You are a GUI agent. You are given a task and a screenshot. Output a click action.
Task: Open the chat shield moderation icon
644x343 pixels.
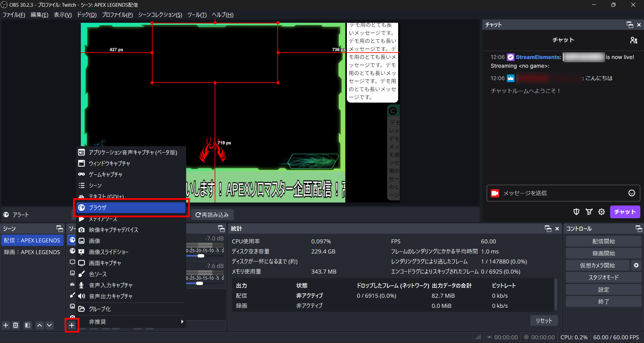[x=576, y=212]
